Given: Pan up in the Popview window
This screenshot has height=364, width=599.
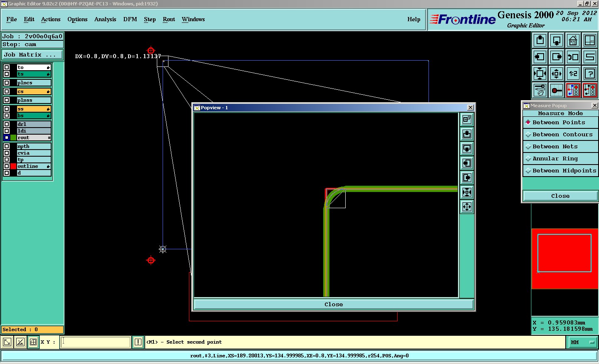Looking at the screenshot, I should pos(467,134).
